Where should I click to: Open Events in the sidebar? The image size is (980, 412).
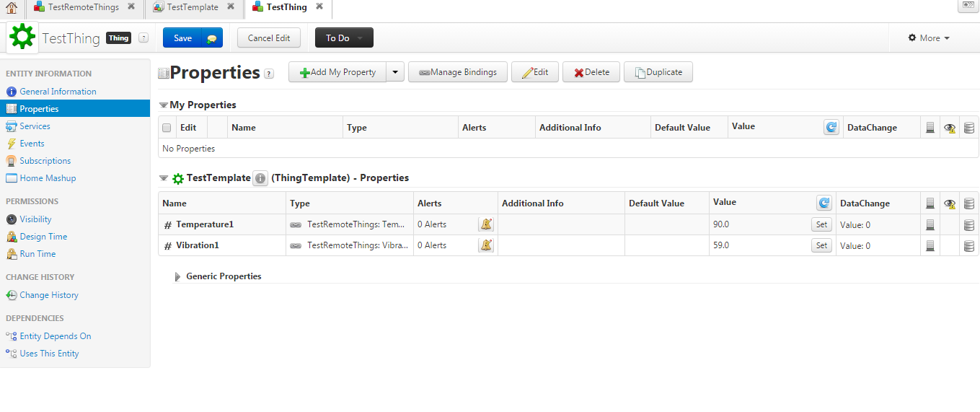tap(32, 144)
